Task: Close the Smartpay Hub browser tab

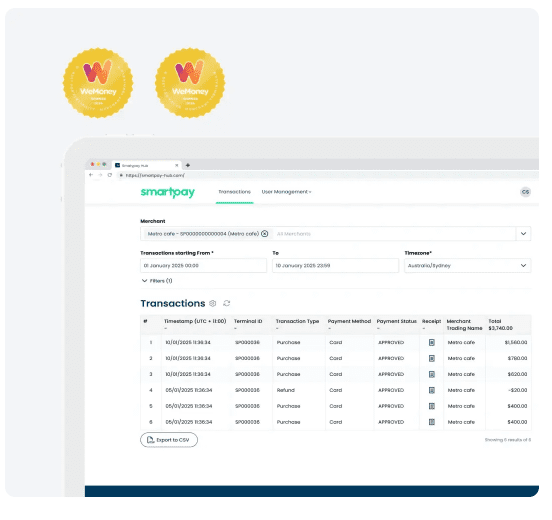Action: click(177, 165)
